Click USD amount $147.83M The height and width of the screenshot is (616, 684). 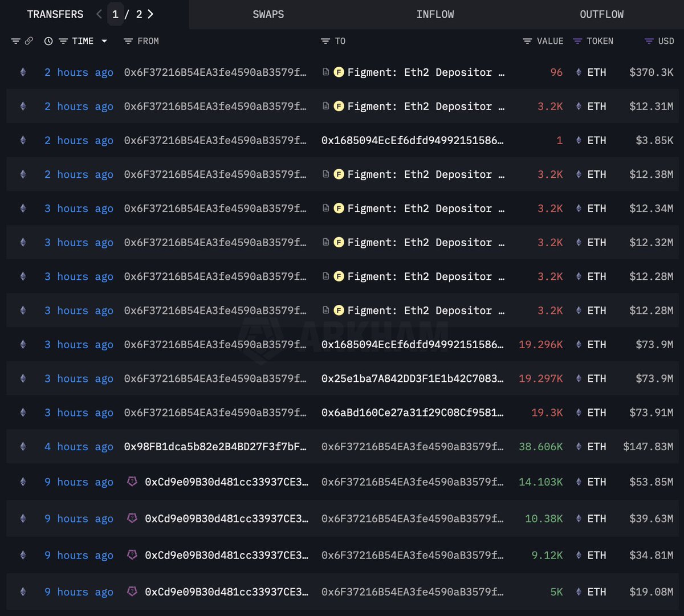click(648, 447)
